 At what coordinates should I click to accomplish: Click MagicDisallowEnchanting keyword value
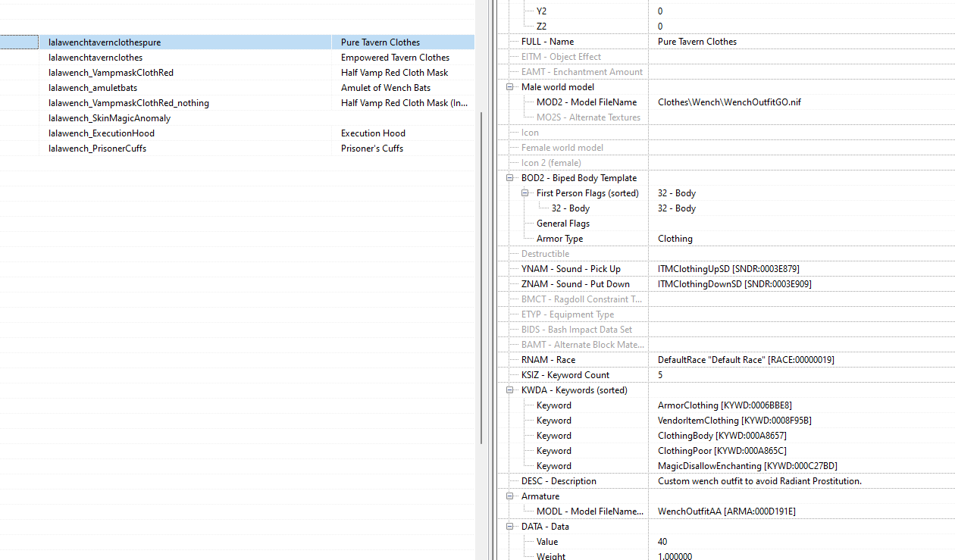pos(747,466)
